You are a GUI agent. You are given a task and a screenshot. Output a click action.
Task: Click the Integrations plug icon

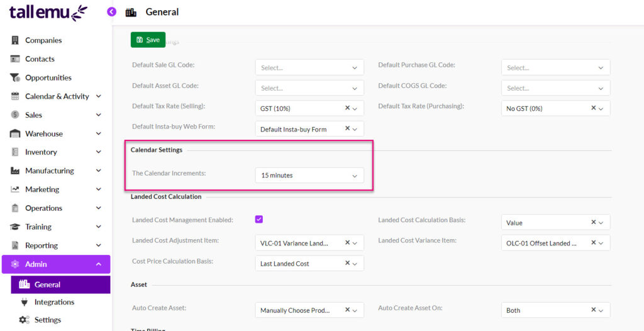(25, 302)
